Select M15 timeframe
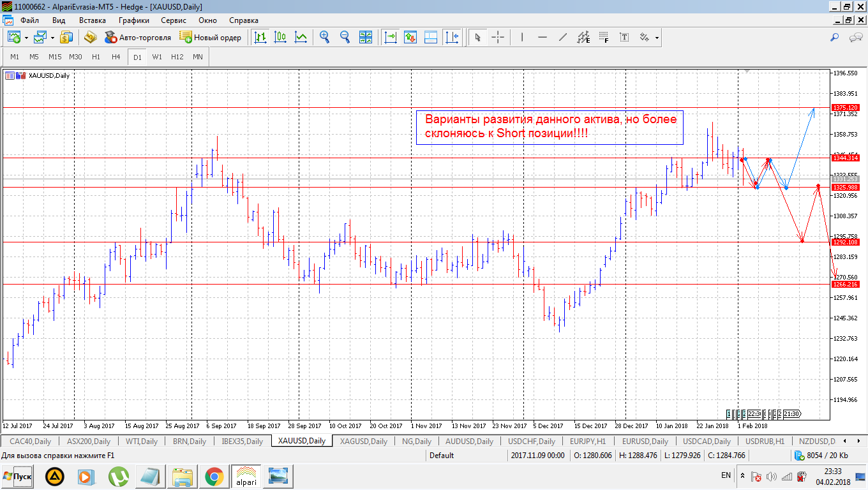868x490 pixels. [x=55, y=57]
